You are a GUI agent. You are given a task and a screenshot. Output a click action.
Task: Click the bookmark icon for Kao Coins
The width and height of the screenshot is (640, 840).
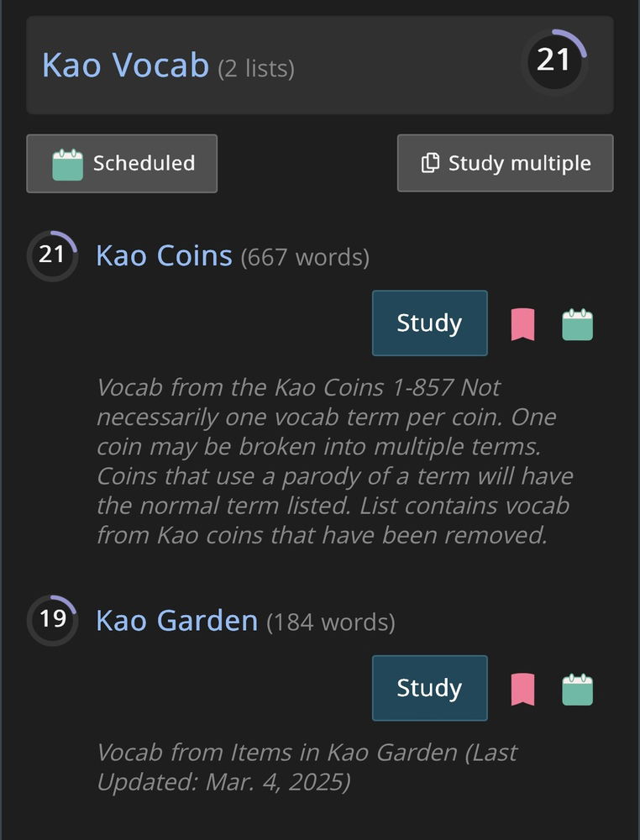pyautogui.click(x=522, y=324)
